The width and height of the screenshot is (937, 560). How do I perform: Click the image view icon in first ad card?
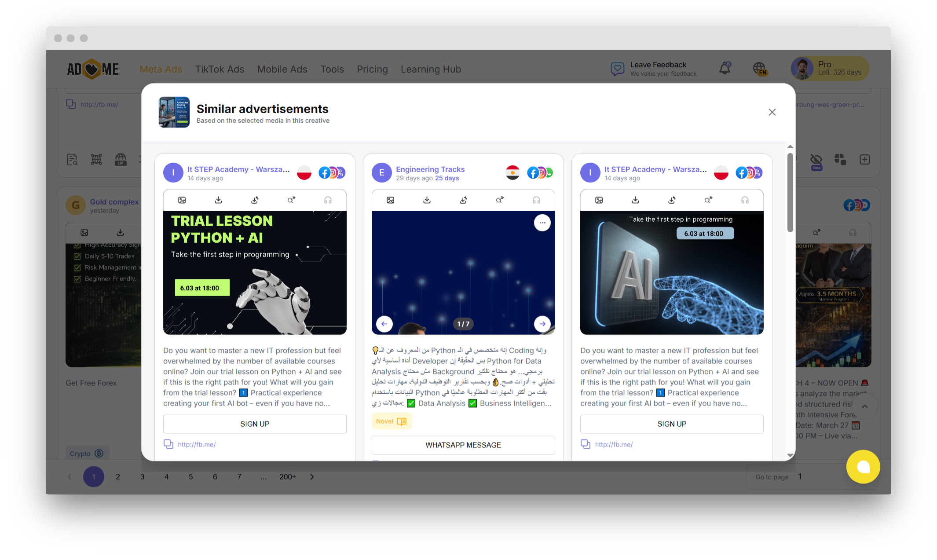pyautogui.click(x=182, y=200)
